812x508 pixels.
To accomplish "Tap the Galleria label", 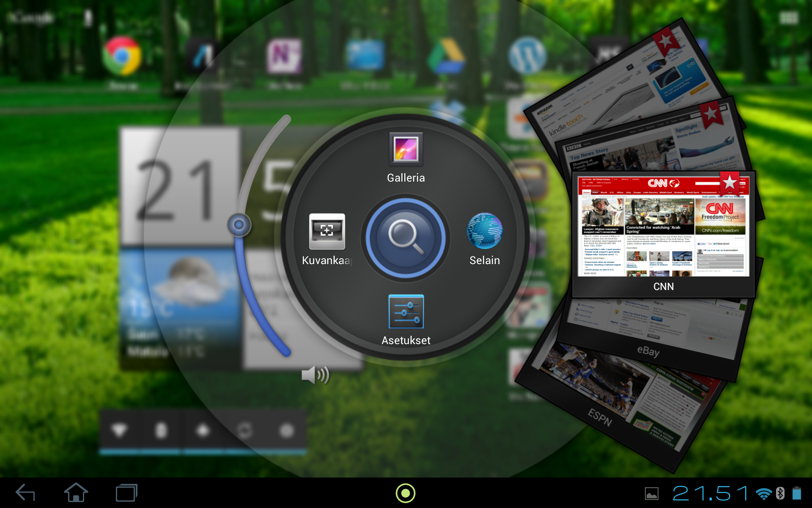I will [x=406, y=178].
